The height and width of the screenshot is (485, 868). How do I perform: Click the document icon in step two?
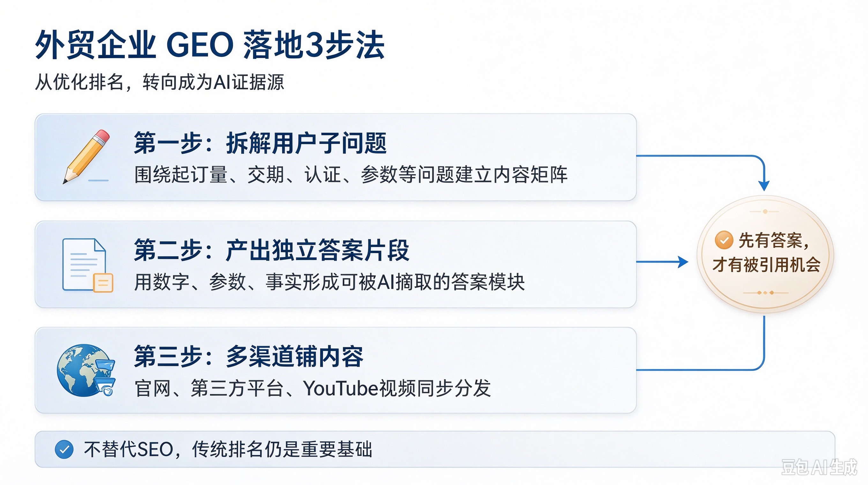point(87,265)
